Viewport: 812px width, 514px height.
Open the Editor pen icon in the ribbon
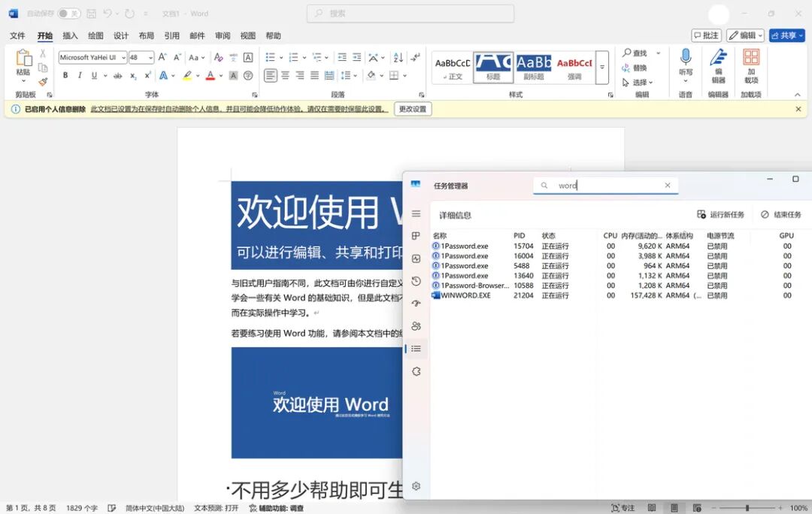coord(718,57)
